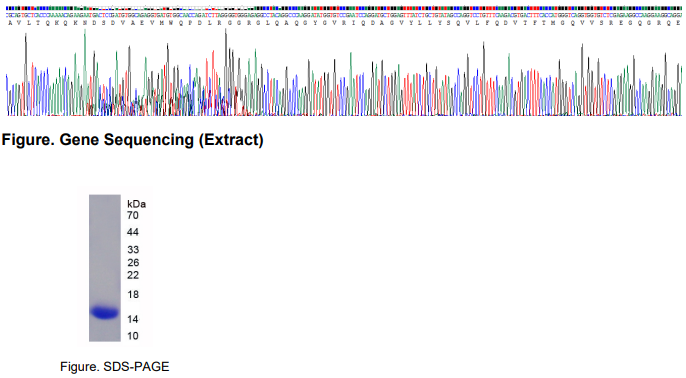Viewport: 686px width, 378px height.
Task: Select the 22 kDa marker label
Action: (133, 275)
